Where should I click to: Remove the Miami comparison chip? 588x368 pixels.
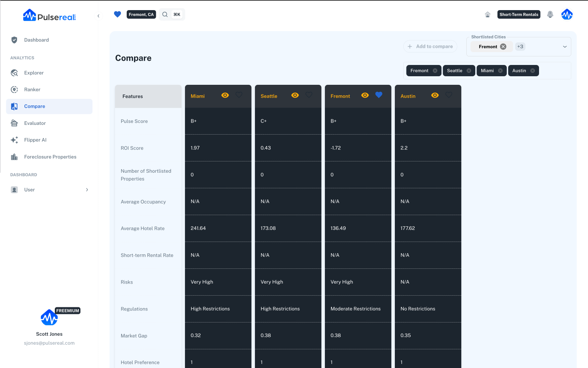(500, 71)
